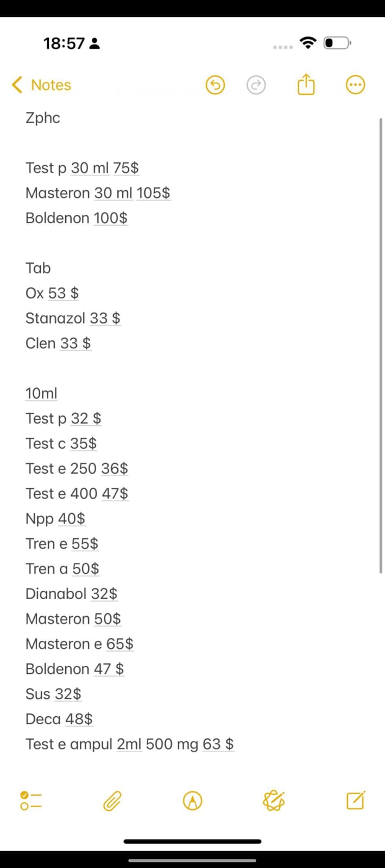This screenshot has height=868, width=385.
Task: Tap the underlined 105$ price link
Action: pos(153,193)
